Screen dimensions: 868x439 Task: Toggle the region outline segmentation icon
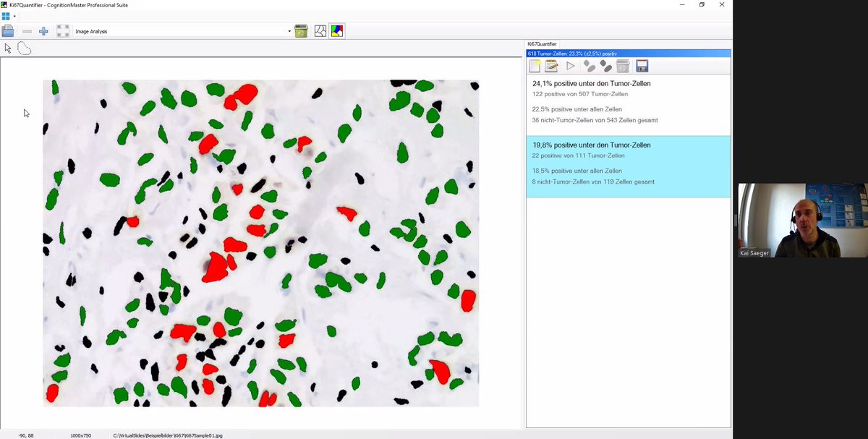[320, 31]
